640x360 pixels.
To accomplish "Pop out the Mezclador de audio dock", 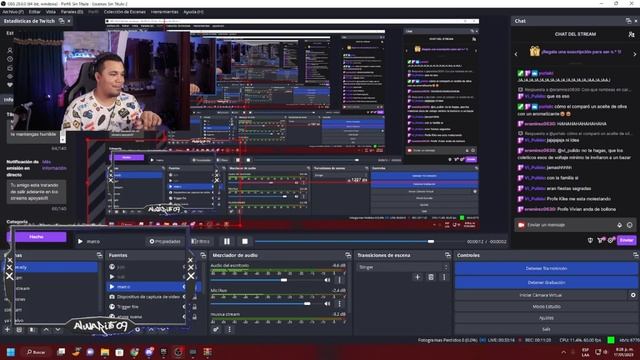I will pos(348,255).
